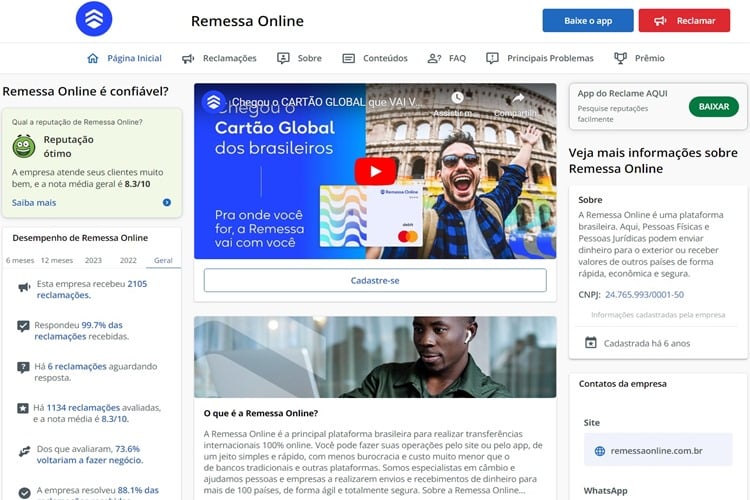Select the 6 meses performance tab

coord(20,260)
